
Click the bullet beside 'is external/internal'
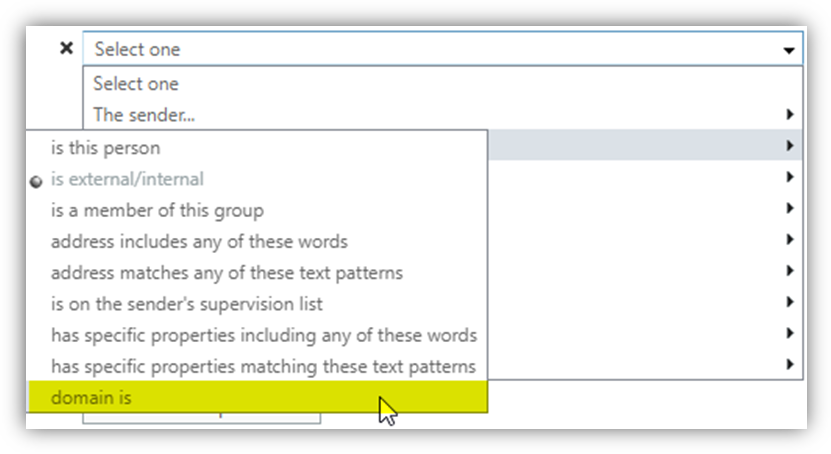tap(37, 181)
